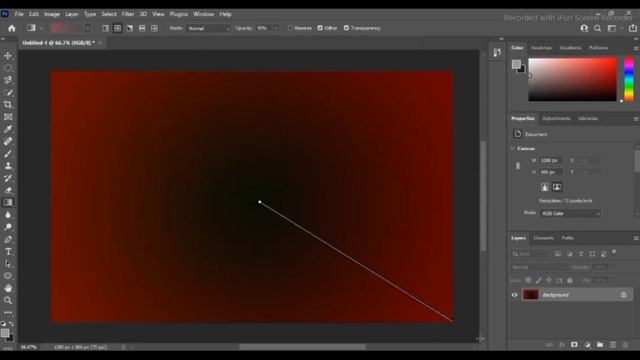The width and height of the screenshot is (640, 360).
Task: Select the Lasso tool
Action: click(8, 80)
